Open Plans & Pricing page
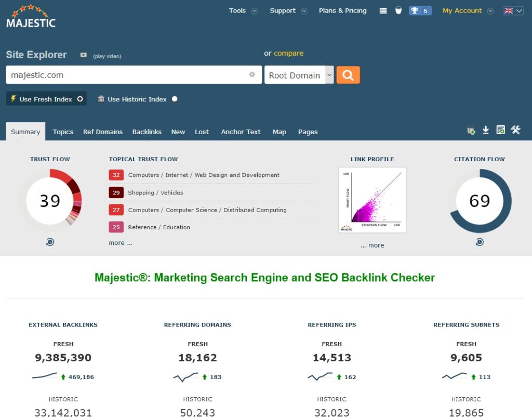This screenshot has width=532, height=417. (x=343, y=11)
